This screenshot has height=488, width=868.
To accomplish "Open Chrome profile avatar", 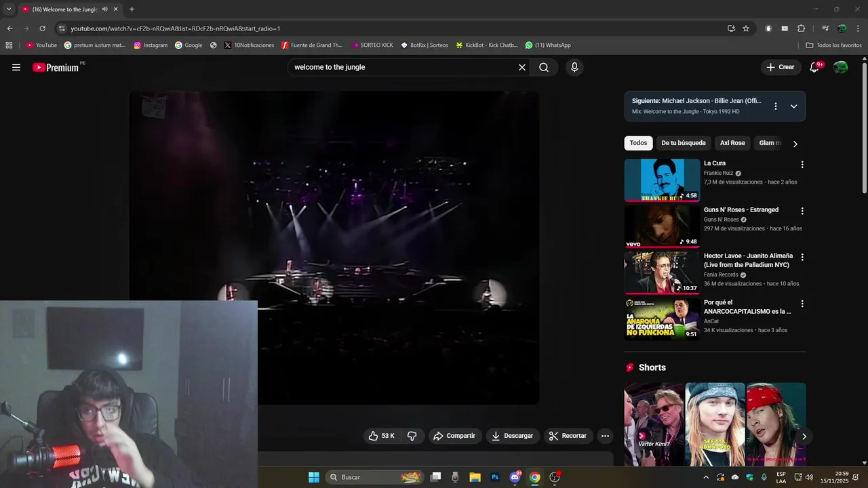I will click(x=842, y=28).
